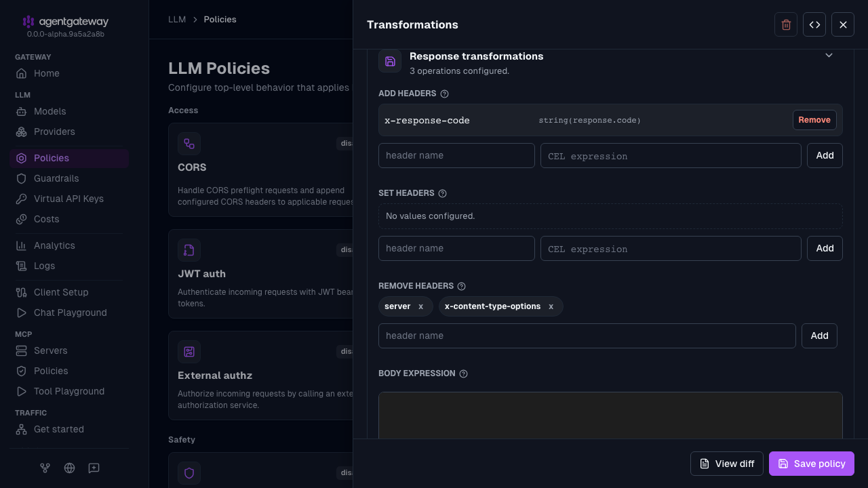Click the Home house icon

[x=21, y=73]
